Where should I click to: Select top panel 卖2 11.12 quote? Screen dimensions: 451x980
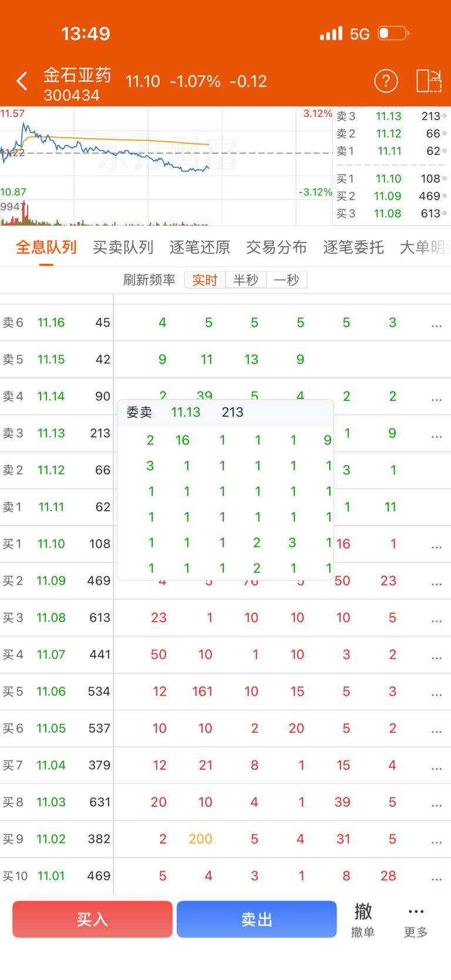391,133
